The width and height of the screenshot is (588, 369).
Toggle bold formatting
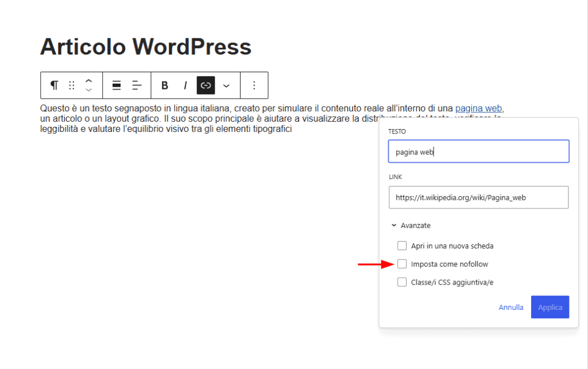point(165,86)
